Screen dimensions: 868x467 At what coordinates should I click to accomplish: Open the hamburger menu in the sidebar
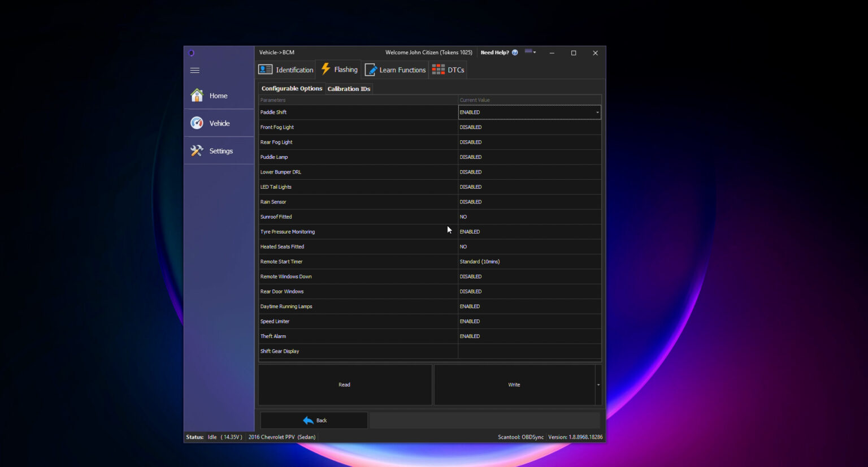click(195, 71)
